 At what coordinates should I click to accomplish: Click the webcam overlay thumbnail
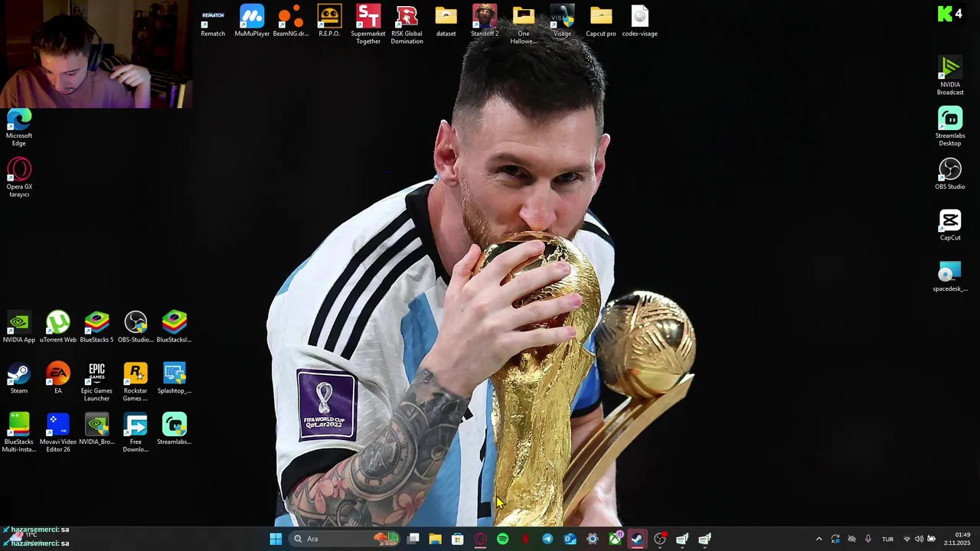click(96, 54)
